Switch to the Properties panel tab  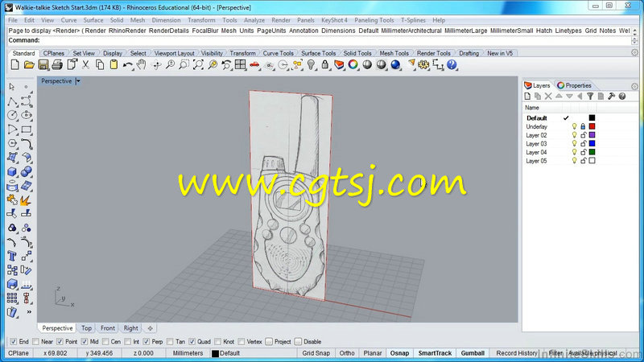574,85
